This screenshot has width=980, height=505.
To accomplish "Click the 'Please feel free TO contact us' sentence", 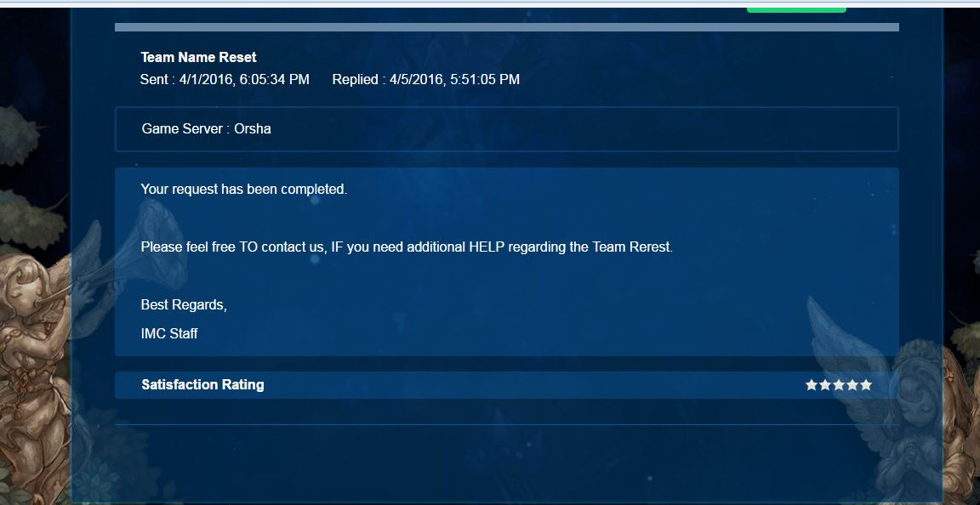I will 407,247.
